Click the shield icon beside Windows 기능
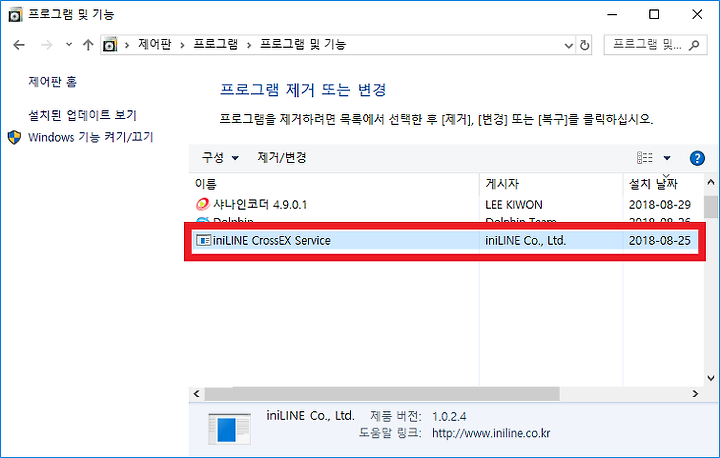The image size is (720, 458). click(x=15, y=137)
